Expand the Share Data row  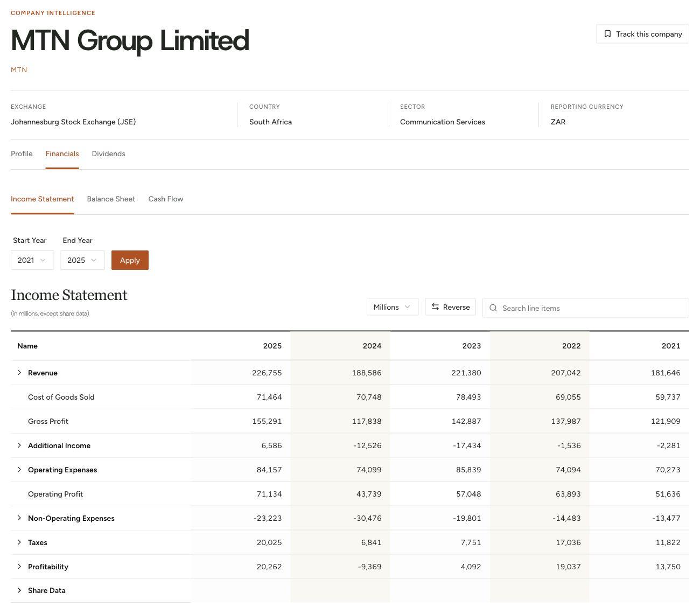[19, 590]
